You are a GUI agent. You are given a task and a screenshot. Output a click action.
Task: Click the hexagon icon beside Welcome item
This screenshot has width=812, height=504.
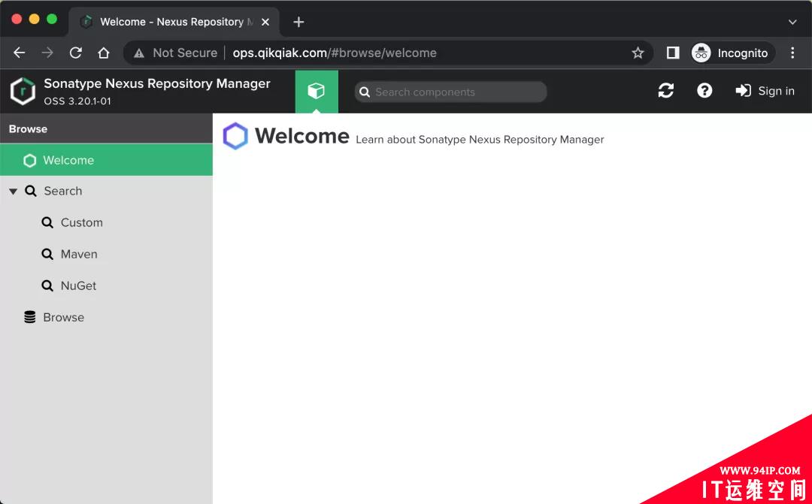(x=30, y=161)
